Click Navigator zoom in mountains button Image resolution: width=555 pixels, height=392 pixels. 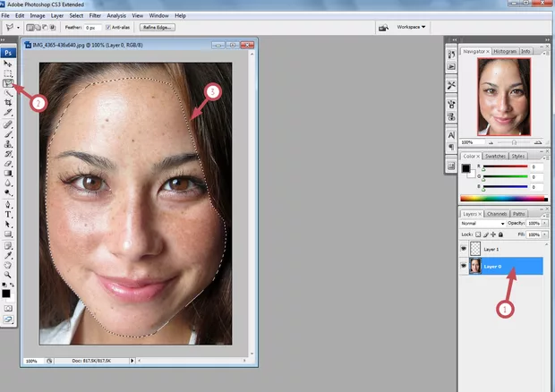pyautogui.click(x=538, y=142)
